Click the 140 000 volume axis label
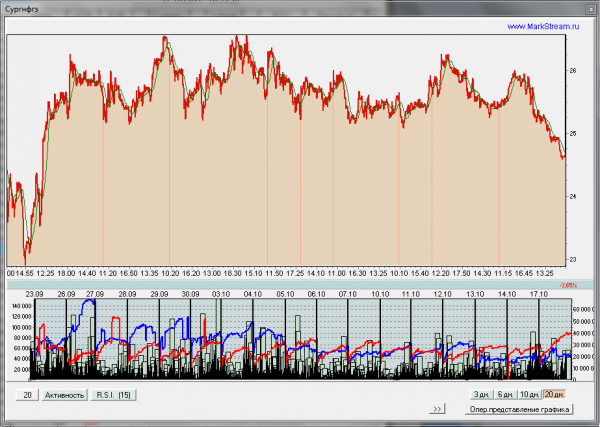Screen dimensions: 600x427 (22, 306)
